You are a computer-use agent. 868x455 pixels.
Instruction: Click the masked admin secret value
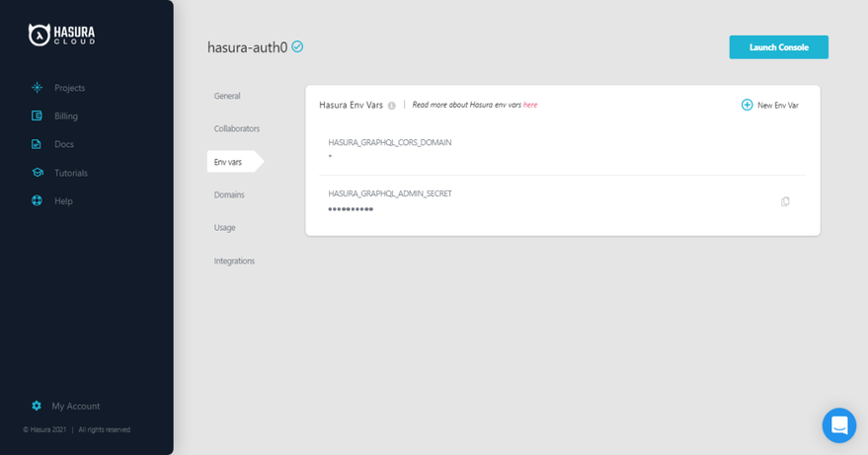pos(351,209)
